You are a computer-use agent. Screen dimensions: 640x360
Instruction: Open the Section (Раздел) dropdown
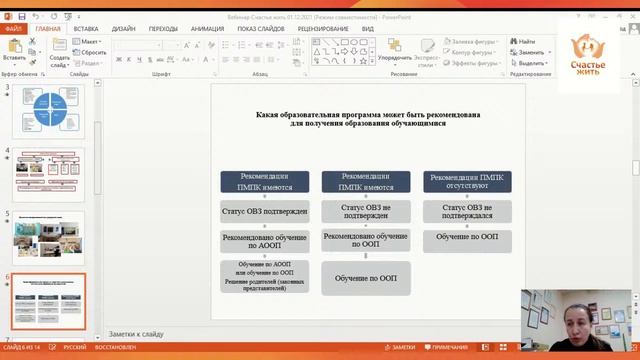pos(89,63)
